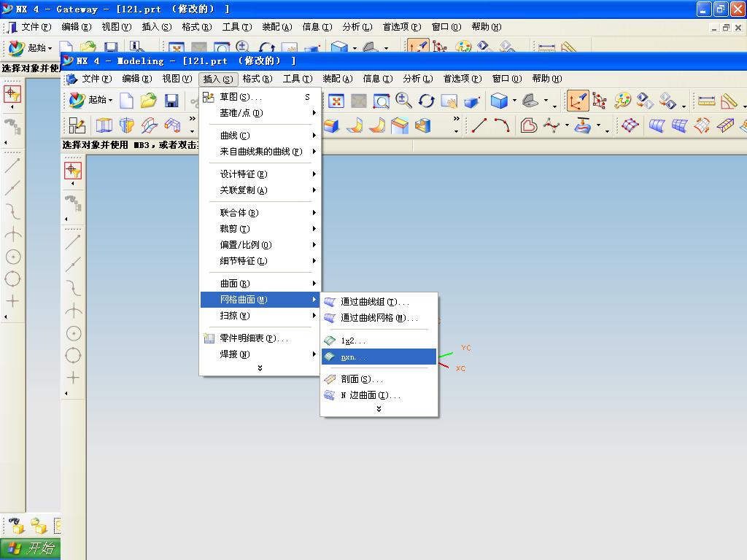
Task: Select highlighted nxn surface option
Action: (379, 357)
